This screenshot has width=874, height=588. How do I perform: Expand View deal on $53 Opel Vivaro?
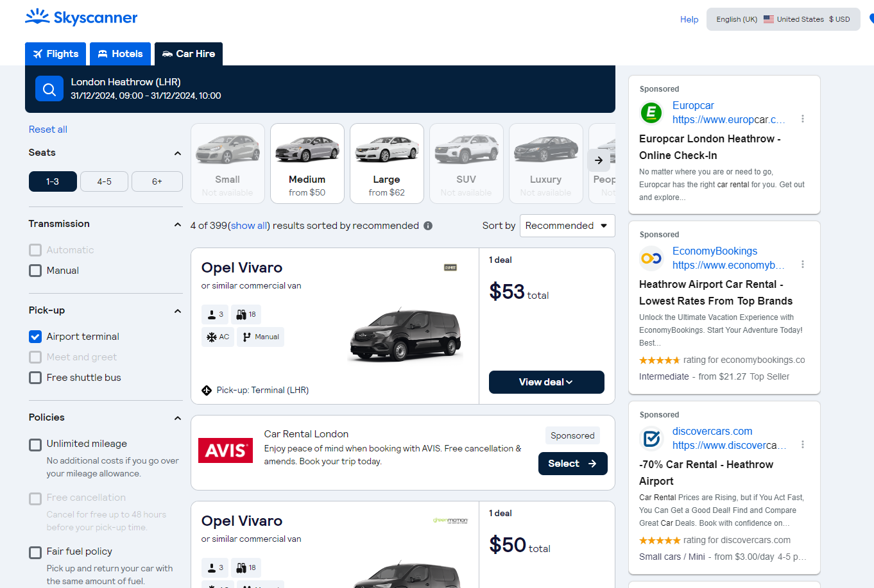click(546, 382)
